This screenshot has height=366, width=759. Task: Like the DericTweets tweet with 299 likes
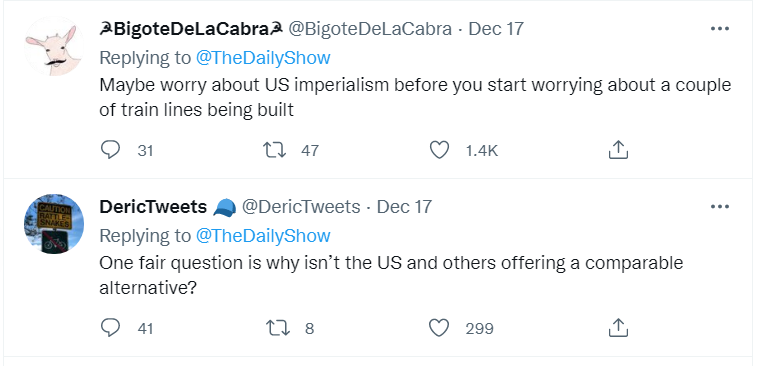(439, 328)
